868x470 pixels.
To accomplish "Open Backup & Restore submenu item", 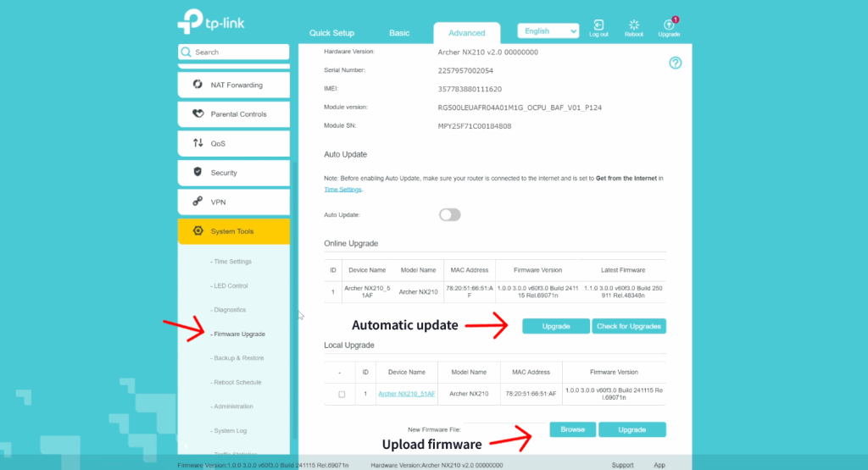I will [237, 358].
